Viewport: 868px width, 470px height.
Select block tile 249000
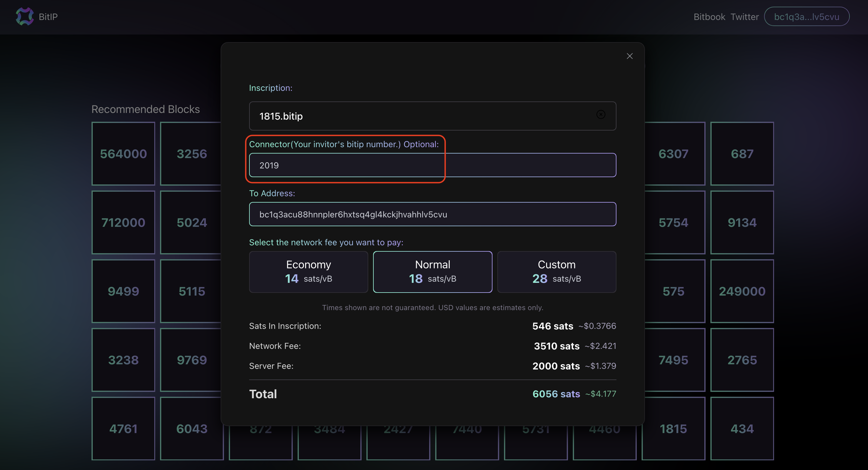tap(742, 291)
